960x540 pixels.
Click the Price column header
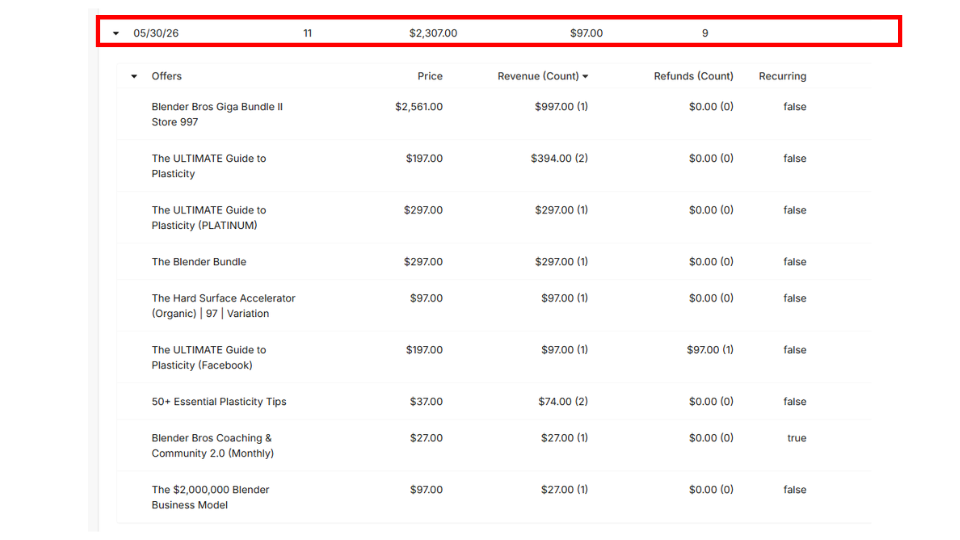tap(430, 76)
